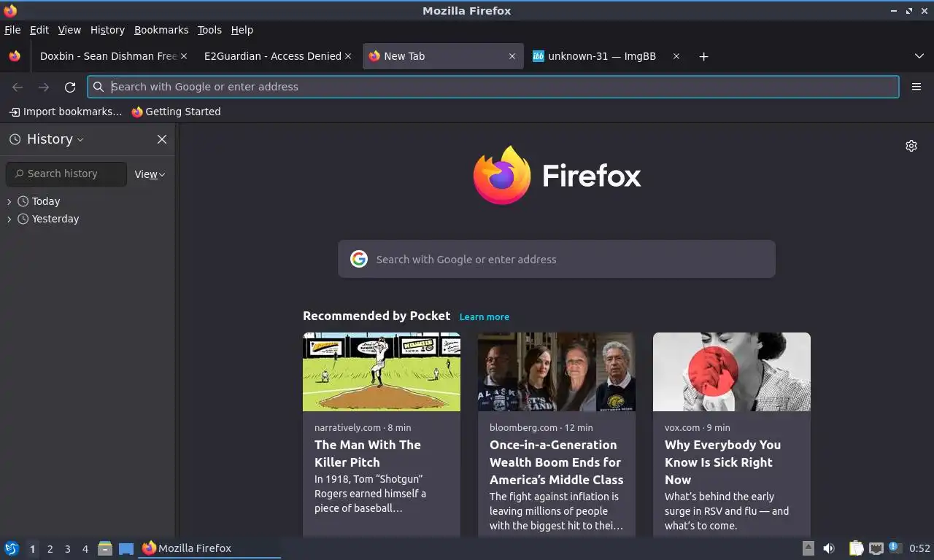934x560 pixels.
Task: Close the E2Guardian tab
Action: 348,56
